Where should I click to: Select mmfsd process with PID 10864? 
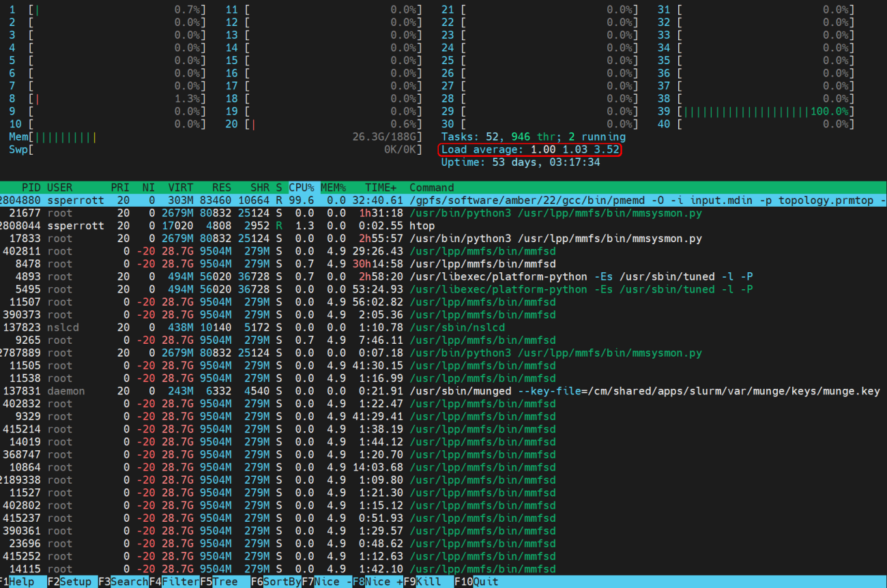[443, 468]
